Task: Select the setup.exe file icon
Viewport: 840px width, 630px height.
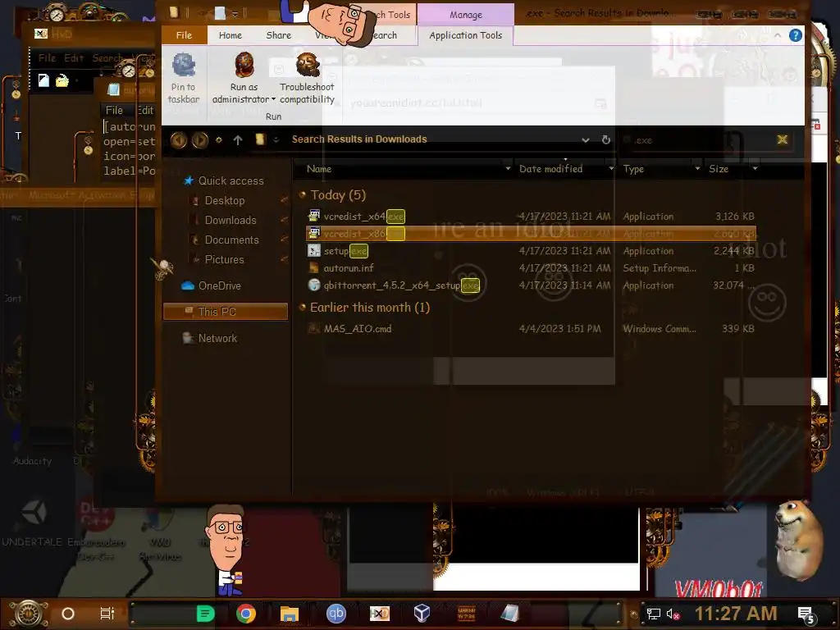Action: [x=314, y=251]
